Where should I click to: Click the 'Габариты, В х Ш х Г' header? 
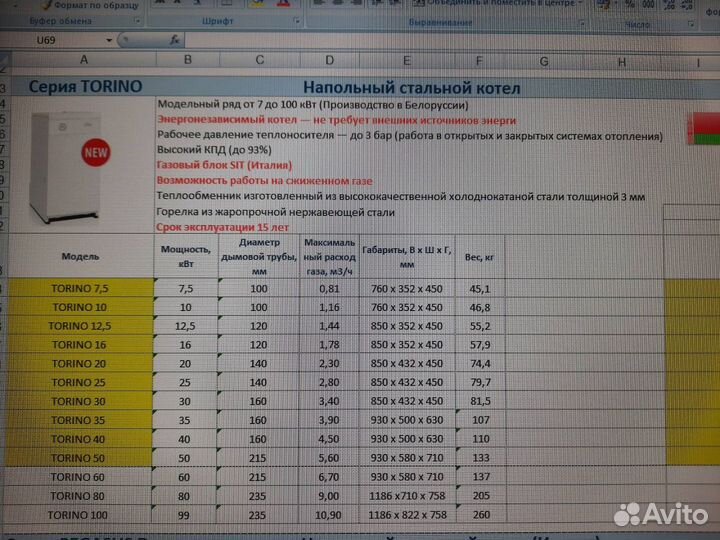click(x=407, y=256)
